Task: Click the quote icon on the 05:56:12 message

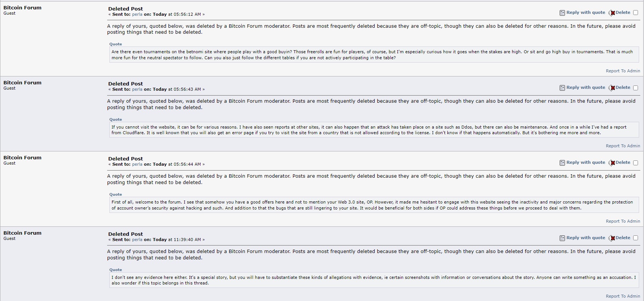Action: [562, 13]
